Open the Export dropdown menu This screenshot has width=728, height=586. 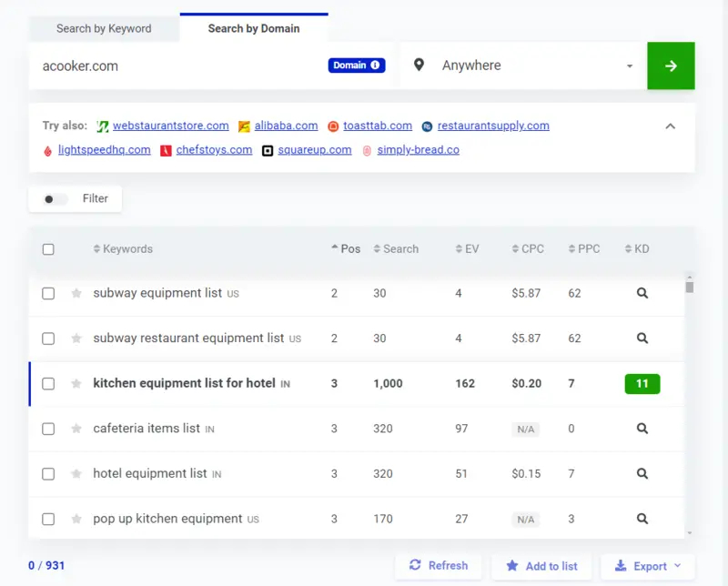[648, 566]
